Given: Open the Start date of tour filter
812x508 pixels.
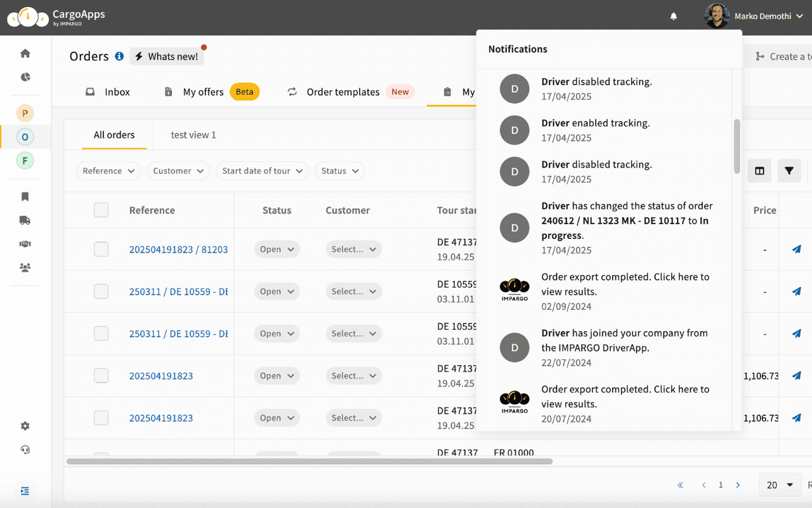Looking at the screenshot, I should tap(262, 171).
